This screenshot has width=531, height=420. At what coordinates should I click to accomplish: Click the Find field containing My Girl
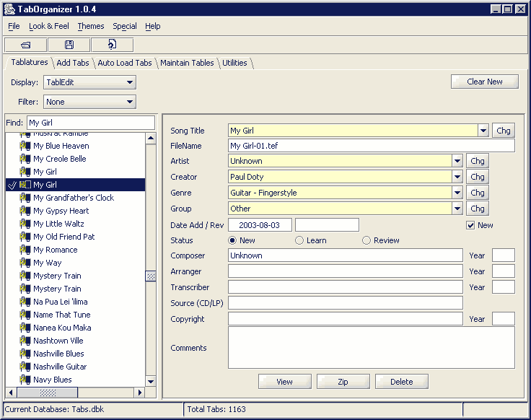(91, 123)
